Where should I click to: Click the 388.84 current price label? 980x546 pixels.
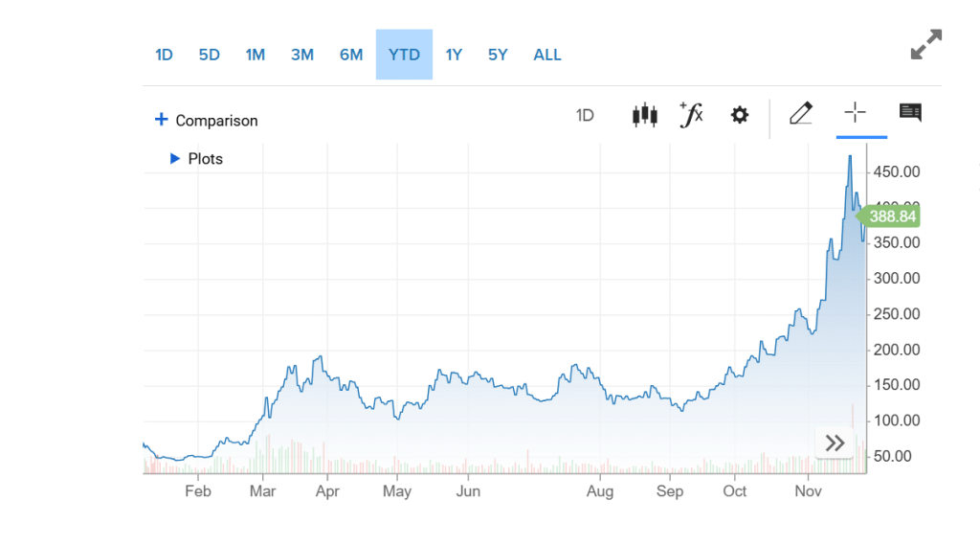[x=891, y=216]
